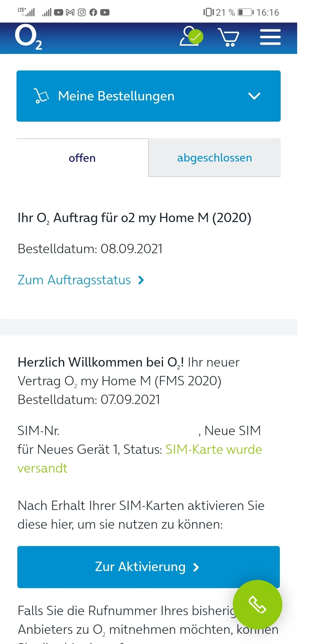
Task: Tap the clock showing 16:16
Action: pos(267,12)
